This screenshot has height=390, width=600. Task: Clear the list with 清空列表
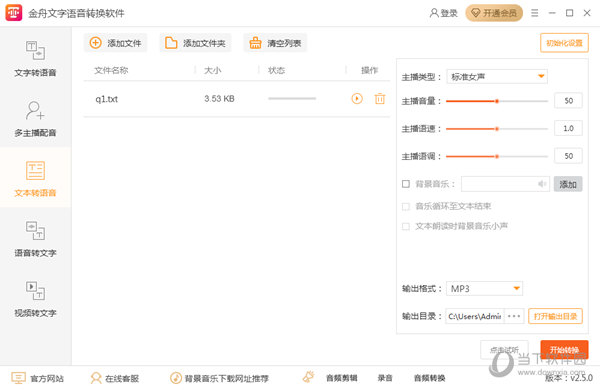pos(275,43)
